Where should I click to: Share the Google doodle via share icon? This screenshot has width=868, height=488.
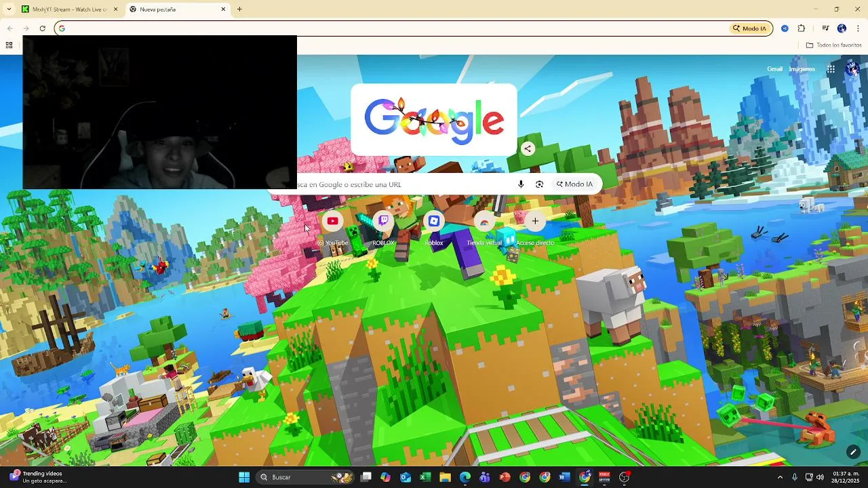(x=528, y=149)
